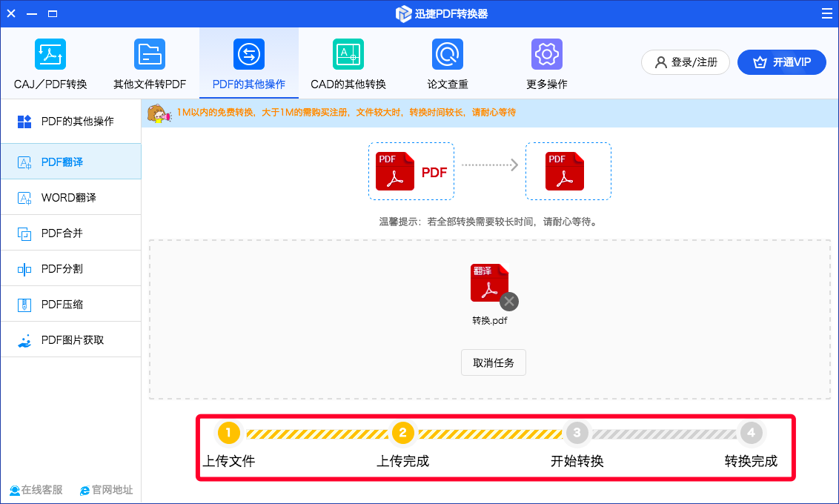Select PDF的其他操作 sidebar header
The image size is (839, 504).
coord(70,122)
